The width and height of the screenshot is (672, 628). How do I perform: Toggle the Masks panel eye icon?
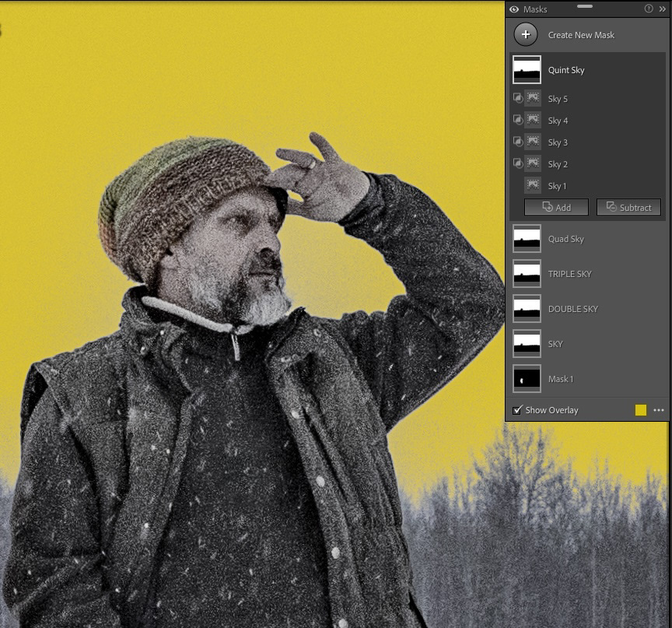pos(514,9)
